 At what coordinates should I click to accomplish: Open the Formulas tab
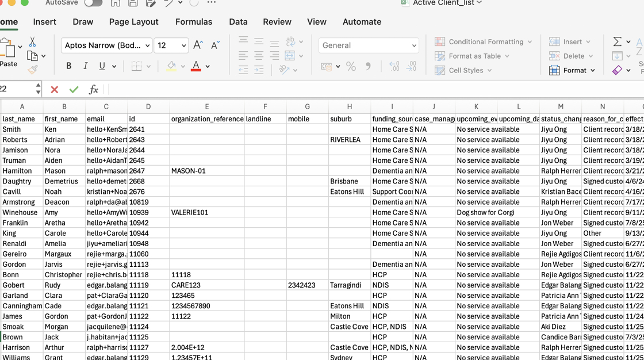click(194, 22)
